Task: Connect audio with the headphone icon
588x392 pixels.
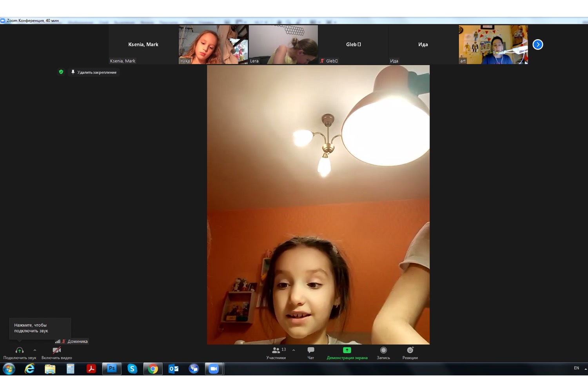Action: click(20, 350)
